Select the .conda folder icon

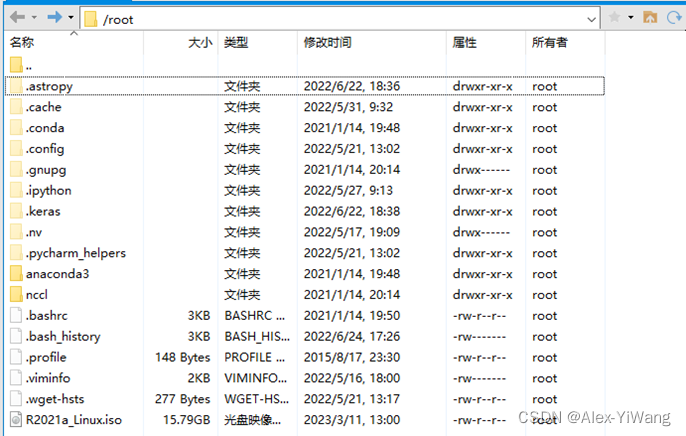[16, 128]
